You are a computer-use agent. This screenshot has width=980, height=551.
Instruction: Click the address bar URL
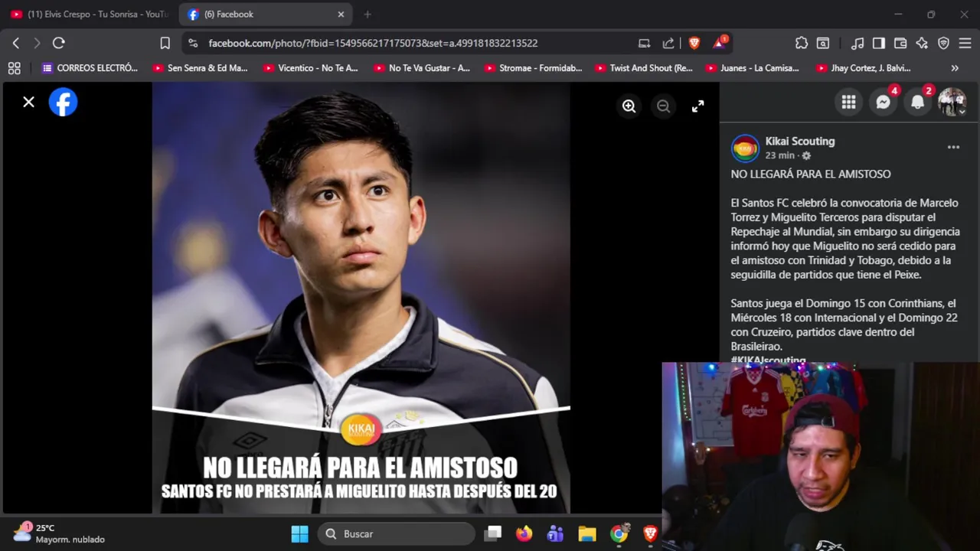point(373,43)
